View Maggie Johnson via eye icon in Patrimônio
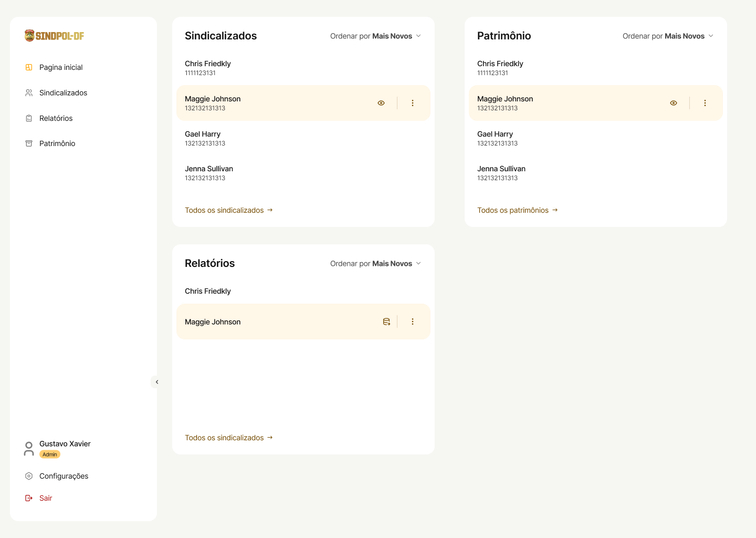Image resolution: width=756 pixels, height=538 pixels. point(674,103)
